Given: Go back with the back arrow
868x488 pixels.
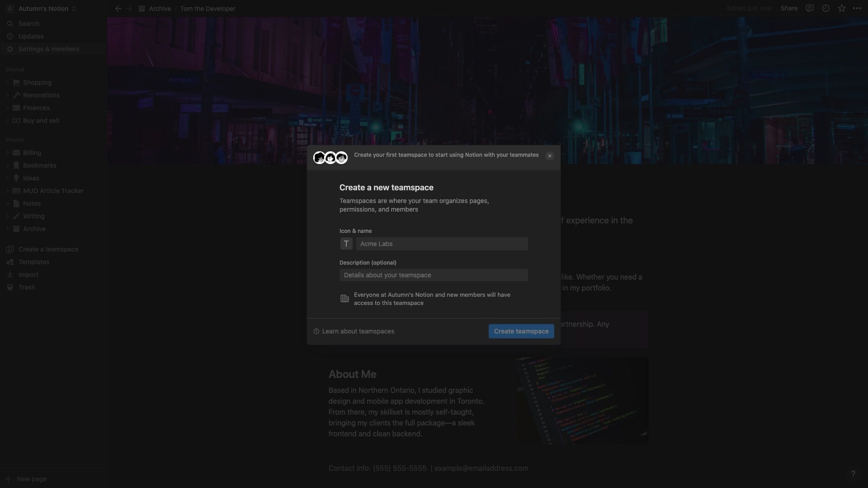Looking at the screenshot, I should [118, 9].
